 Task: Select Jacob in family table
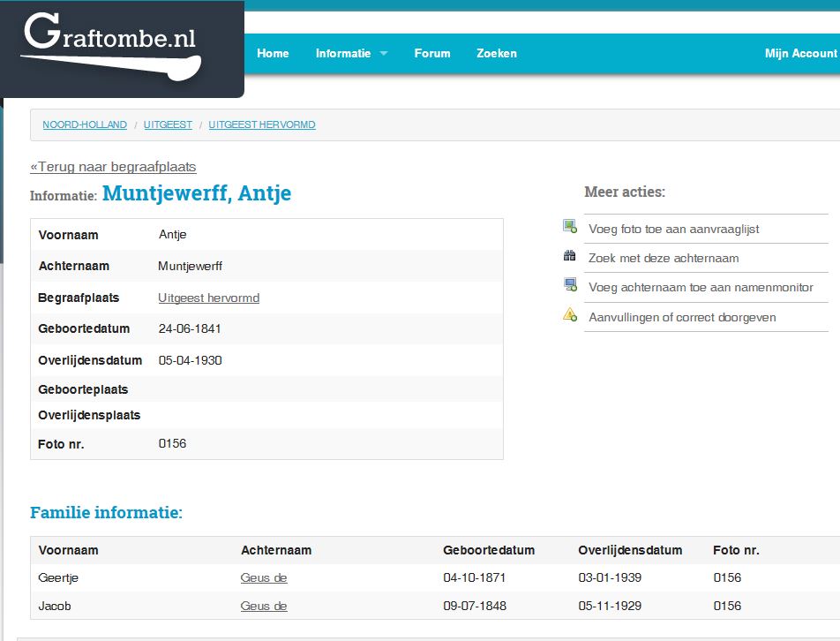tap(54, 606)
